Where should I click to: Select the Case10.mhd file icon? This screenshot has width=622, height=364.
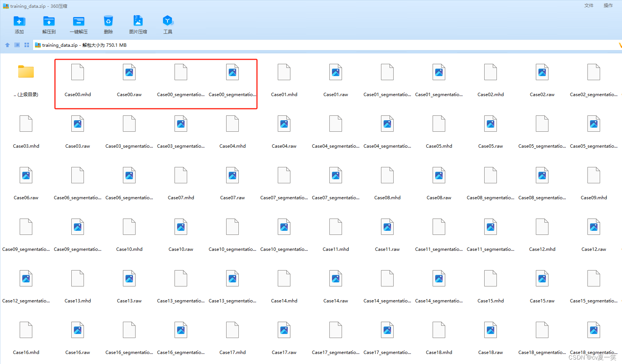(129, 227)
